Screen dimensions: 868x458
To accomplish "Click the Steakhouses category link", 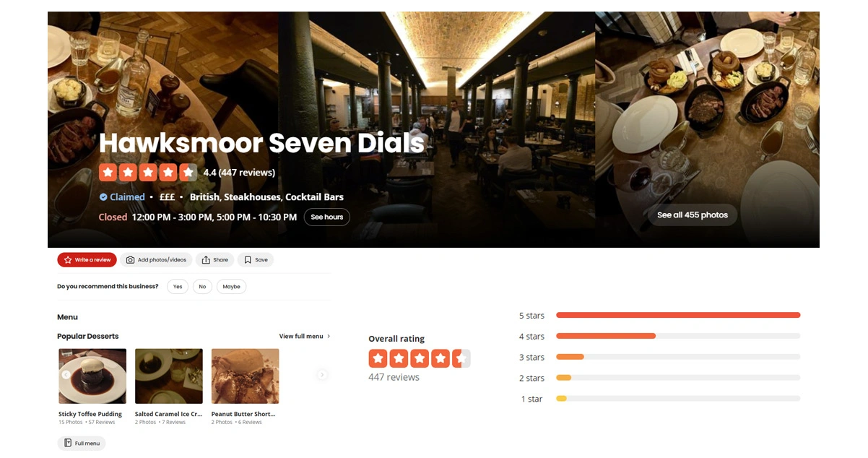I will [252, 197].
